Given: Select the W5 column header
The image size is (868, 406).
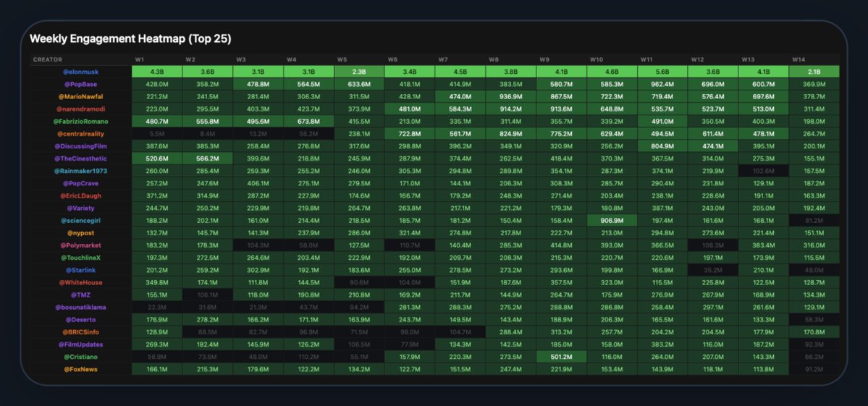Looking at the screenshot, I should tap(342, 59).
